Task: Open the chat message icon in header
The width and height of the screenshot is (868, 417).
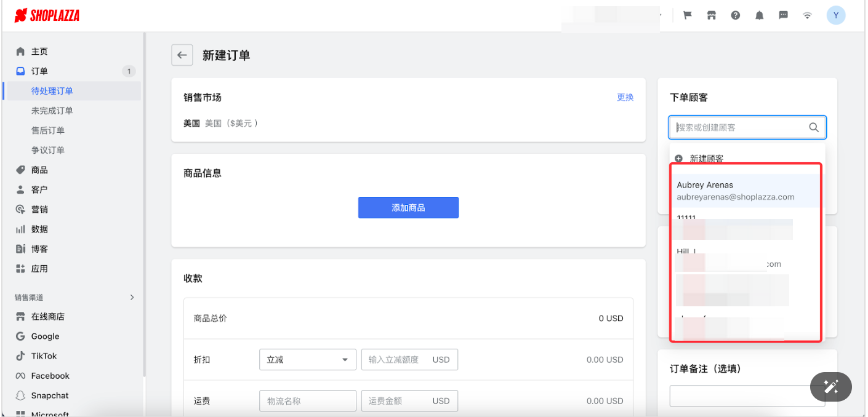Action: click(x=784, y=15)
